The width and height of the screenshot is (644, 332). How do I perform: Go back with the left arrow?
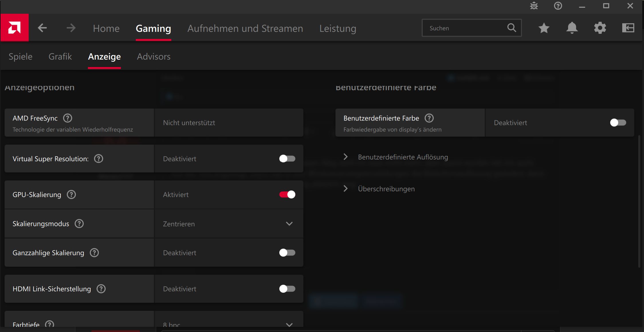click(x=42, y=28)
